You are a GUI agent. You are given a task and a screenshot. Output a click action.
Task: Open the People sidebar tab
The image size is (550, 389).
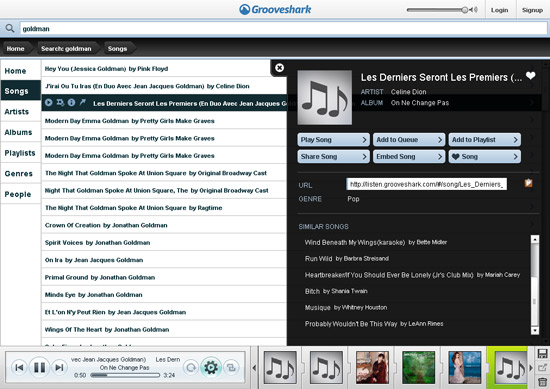(21, 194)
